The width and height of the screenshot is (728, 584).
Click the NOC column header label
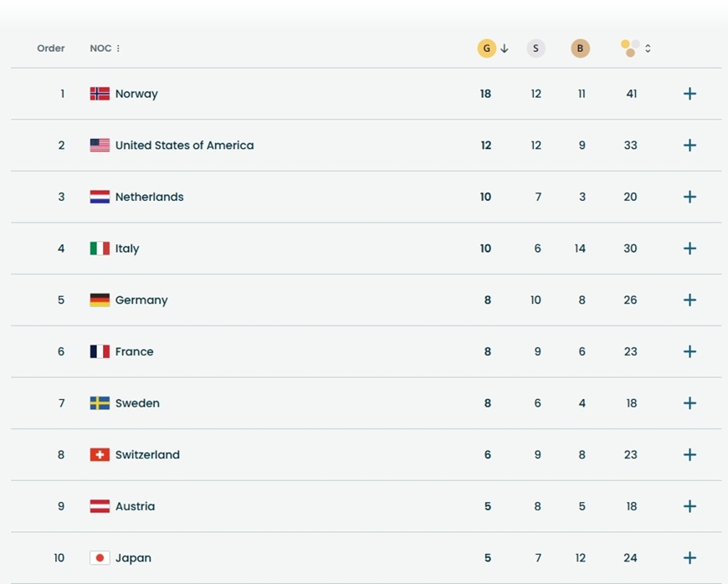pos(100,49)
